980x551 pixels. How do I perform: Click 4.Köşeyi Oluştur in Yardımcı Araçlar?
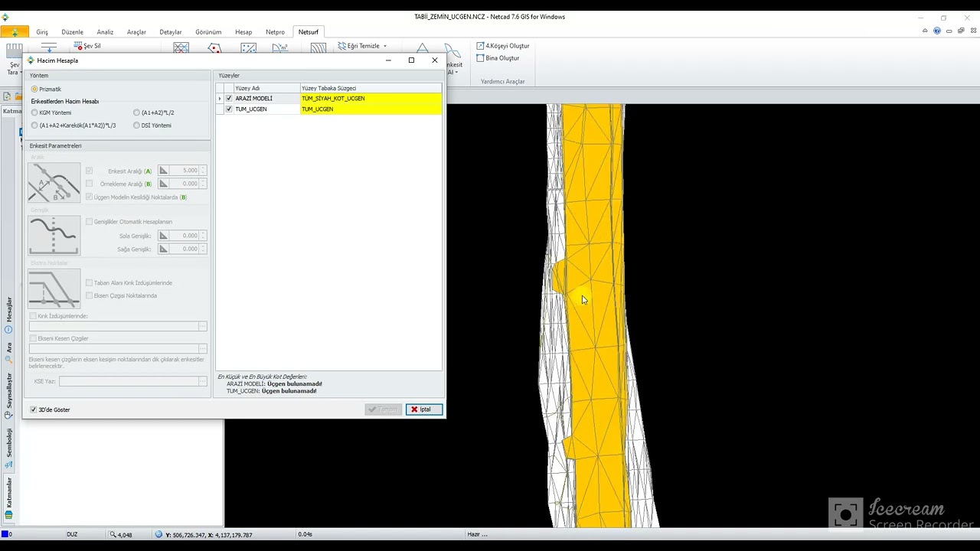503,46
